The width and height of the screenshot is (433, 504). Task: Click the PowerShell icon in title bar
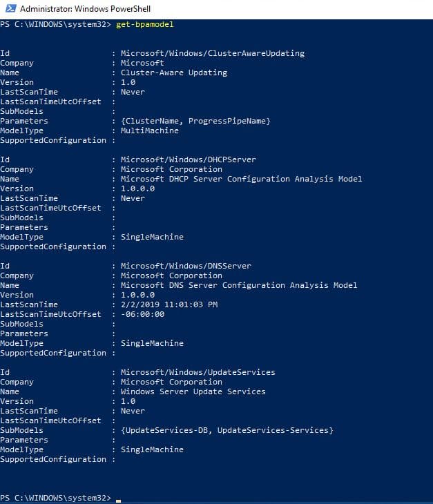point(10,8)
